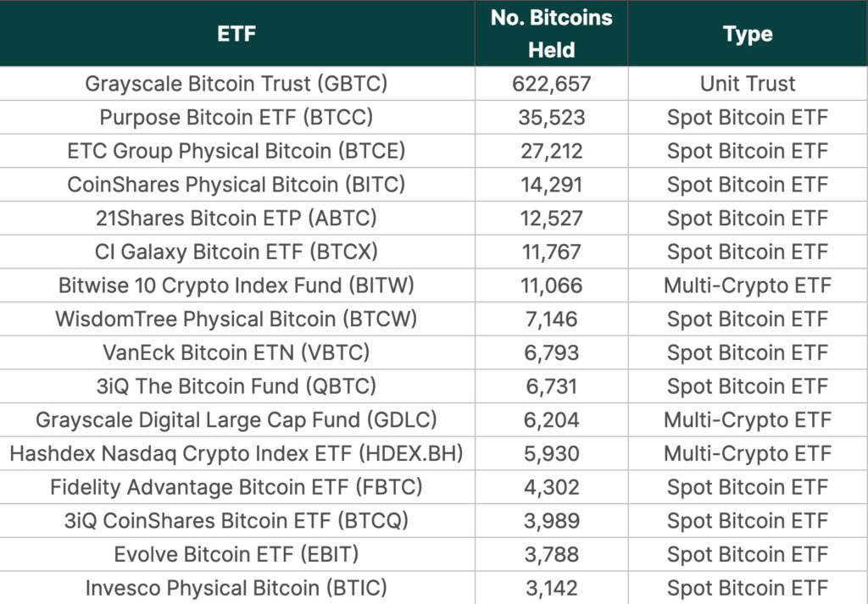Screen dimensions: 868x604
Task: Click Hashdex Nasdaq Crypto Index ETF name
Action: (x=236, y=453)
